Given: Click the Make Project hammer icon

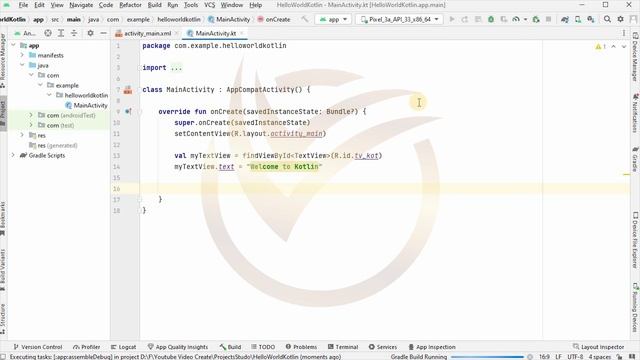Looking at the screenshot, I should click(x=304, y=19).
